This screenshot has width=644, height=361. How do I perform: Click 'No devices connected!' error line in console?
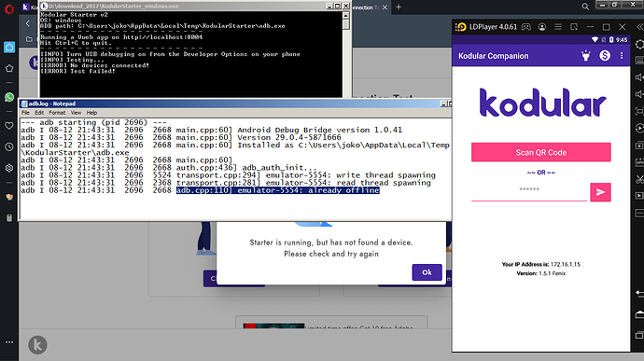[94, 65]
